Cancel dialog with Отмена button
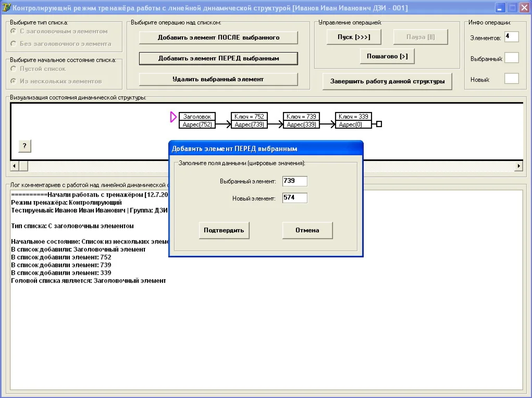 (x=307, y=230)
